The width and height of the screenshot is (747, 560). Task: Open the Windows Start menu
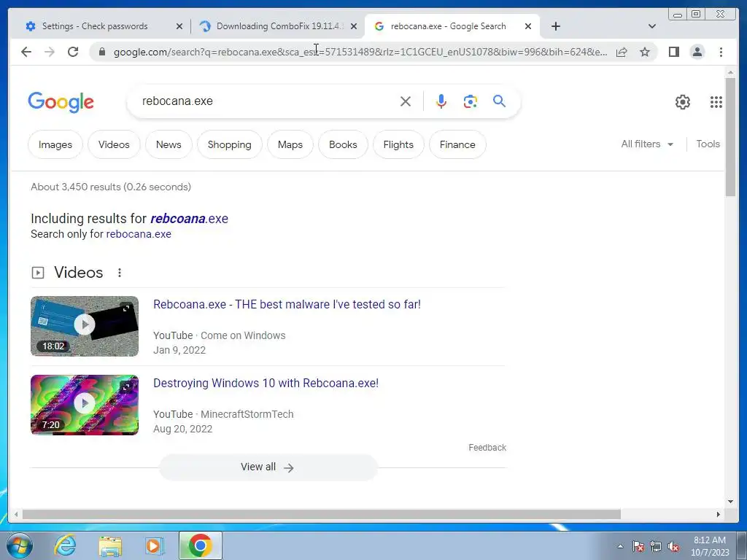[20, 545]
